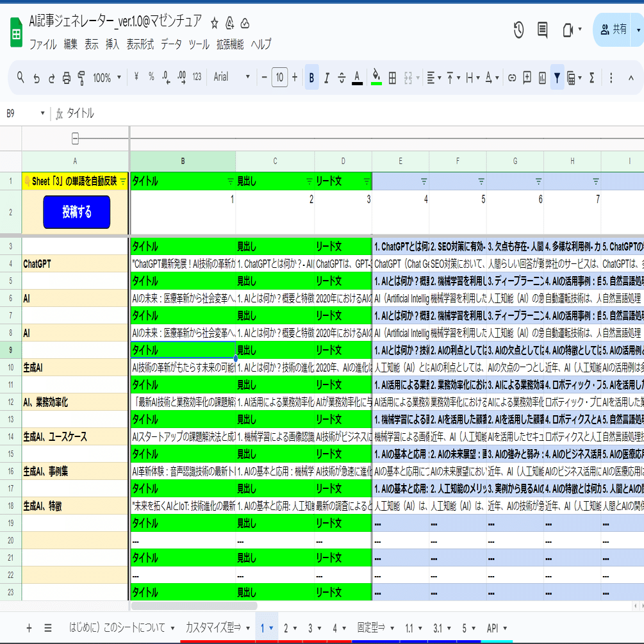
Task: Open the functions sigma menu
Action: [592, 78]
